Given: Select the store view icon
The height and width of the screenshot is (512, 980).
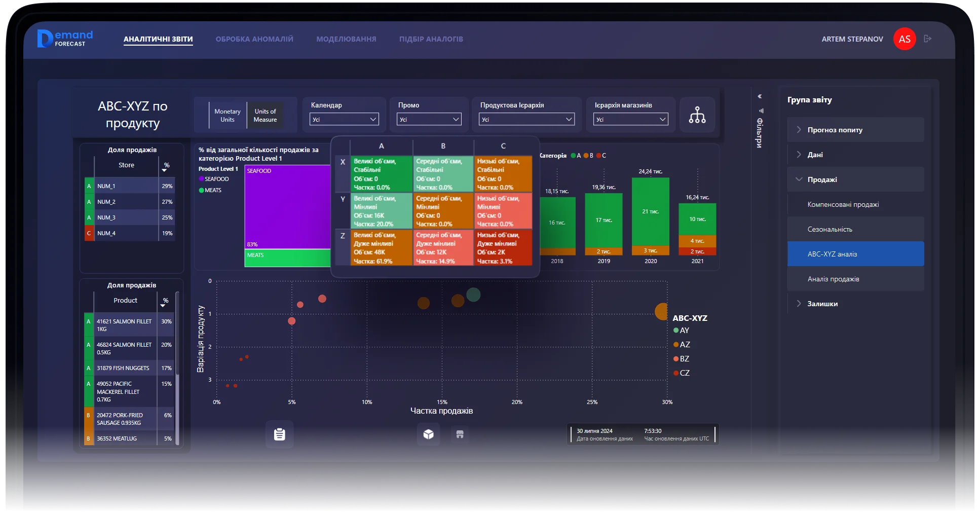Looking at the screenshot, I should coord(460,434).
